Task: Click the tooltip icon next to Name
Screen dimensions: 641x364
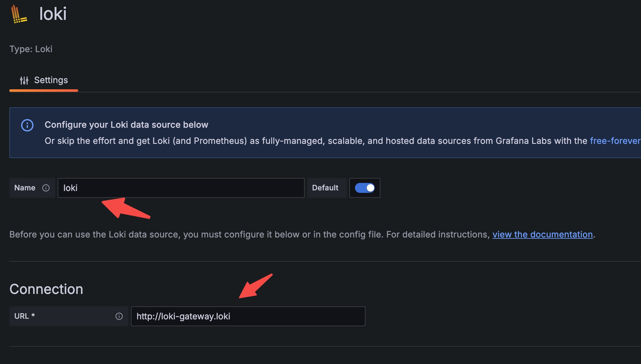Action: pyautogui.click(x=47, y=188)
